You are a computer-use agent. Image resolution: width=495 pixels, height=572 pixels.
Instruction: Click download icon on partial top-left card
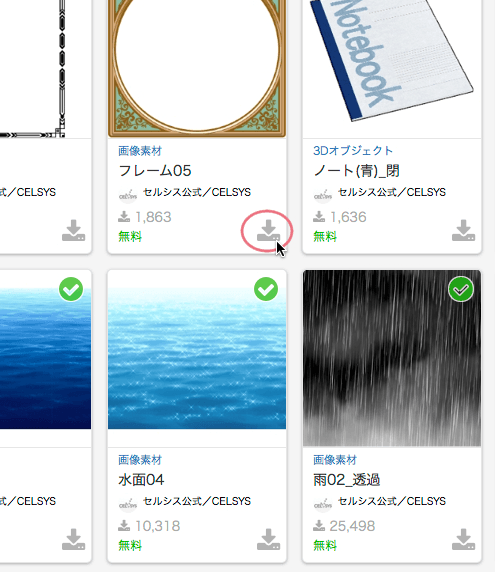(x=73, y=231)
